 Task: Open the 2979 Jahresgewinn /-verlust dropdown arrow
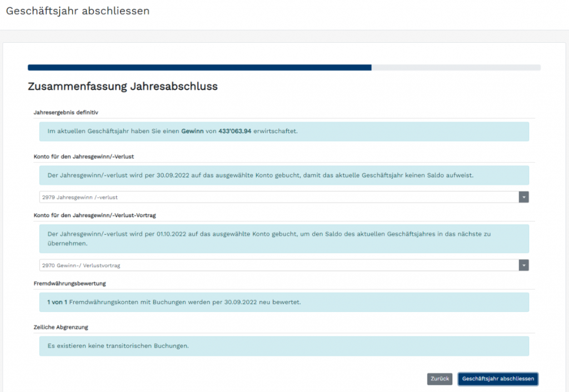pyautogui.click(x=523, y=197)
